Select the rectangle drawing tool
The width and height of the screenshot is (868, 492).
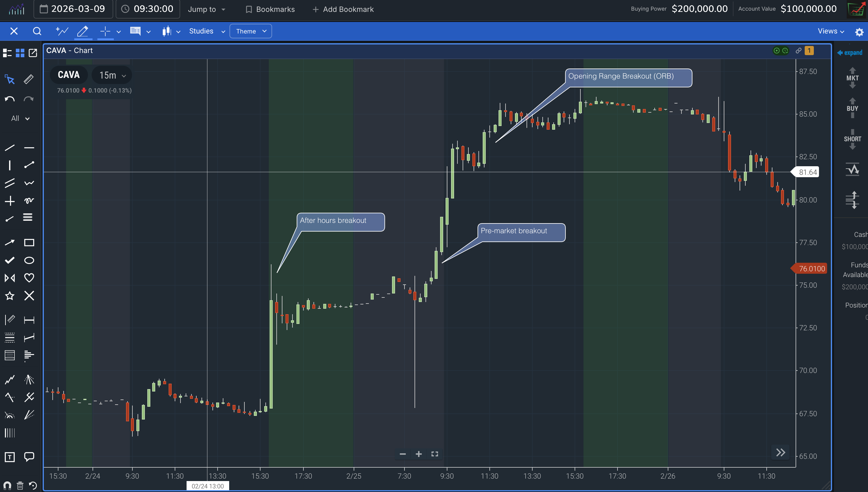pos(29,242)
